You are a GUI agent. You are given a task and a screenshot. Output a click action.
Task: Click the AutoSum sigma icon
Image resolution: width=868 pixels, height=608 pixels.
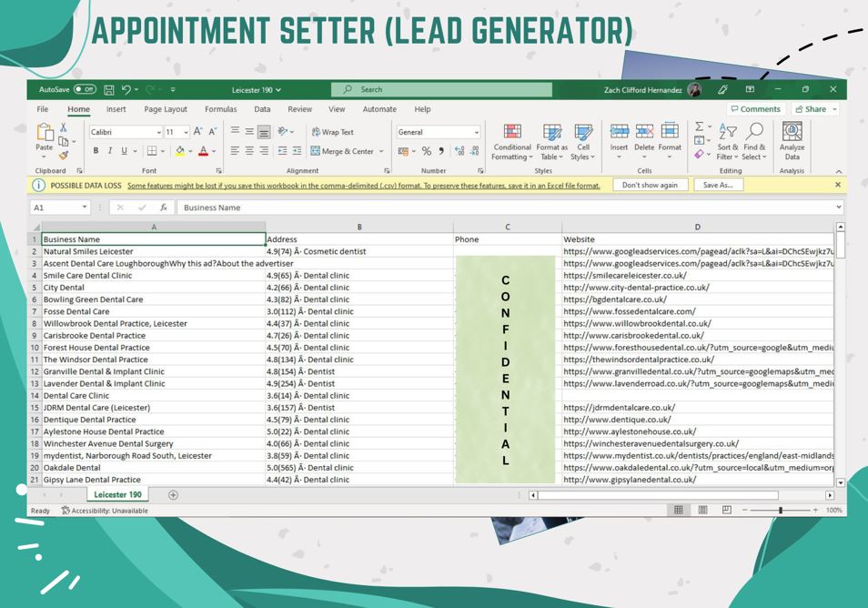700,127
